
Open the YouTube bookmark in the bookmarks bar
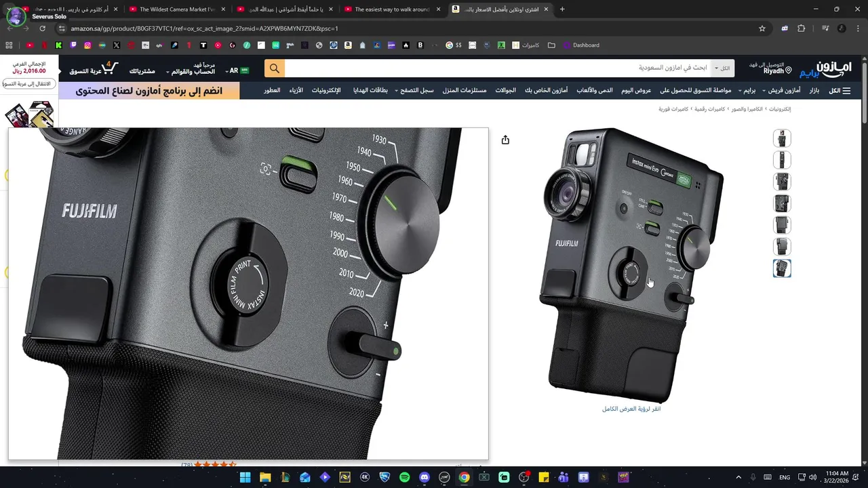(x=30, y=45)
